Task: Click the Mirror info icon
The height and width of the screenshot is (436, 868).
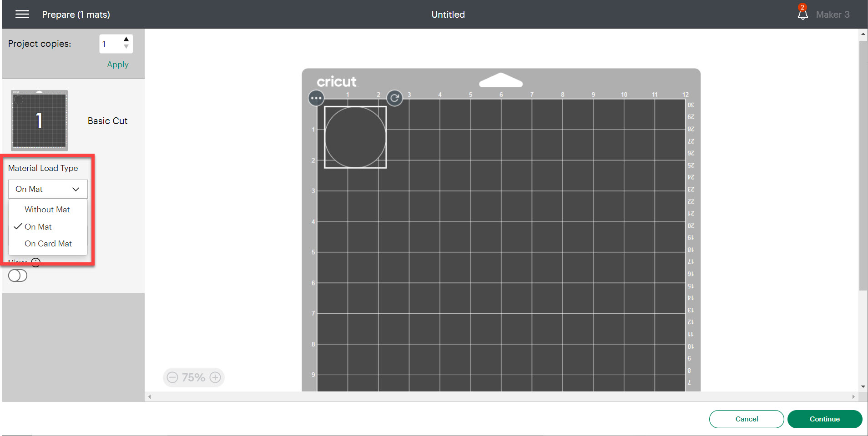Action: click(36, 262)
